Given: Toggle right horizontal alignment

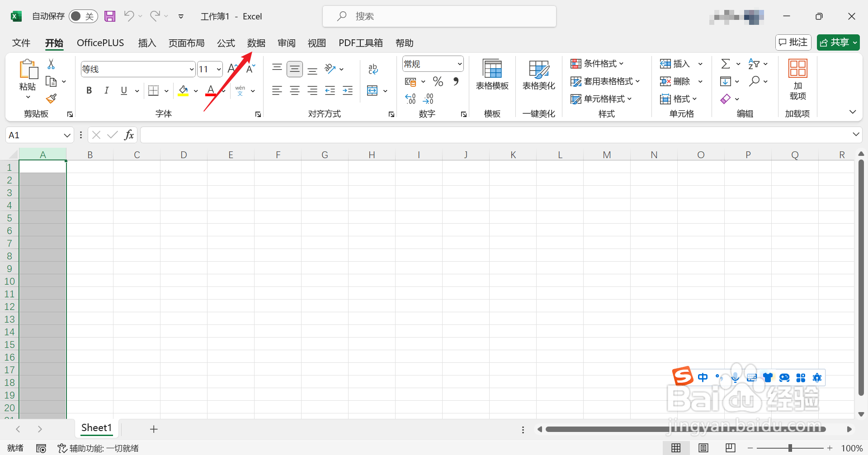Looking at the screenshot, I should pyautogui.click(x=312, y=90).
